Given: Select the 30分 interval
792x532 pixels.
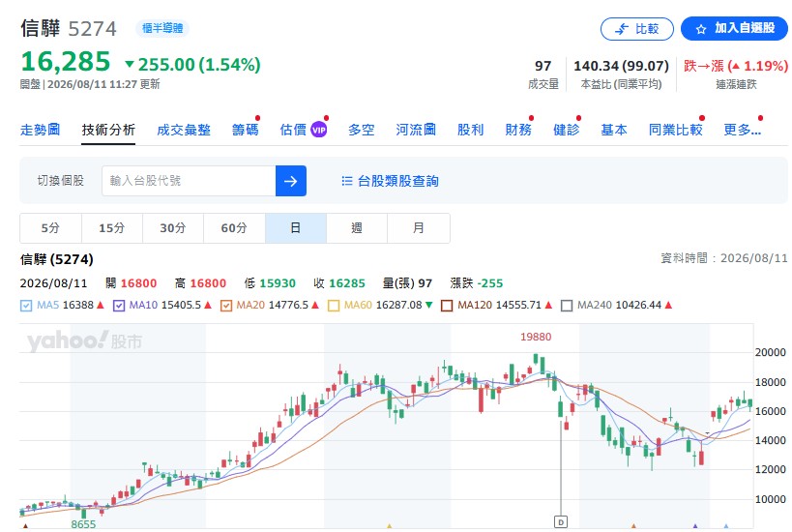Looking at the screenshot, I should (x=173, y=228).
